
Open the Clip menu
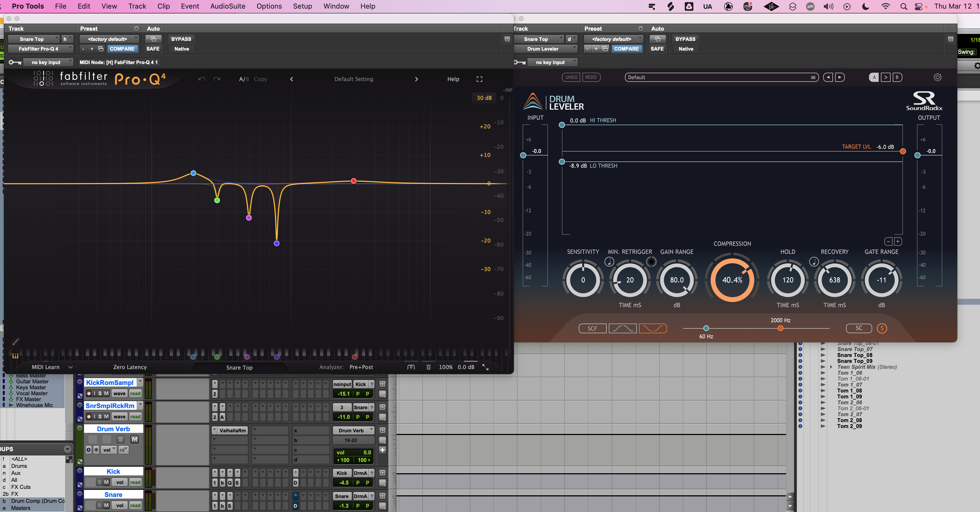click(x=164, y=6)
